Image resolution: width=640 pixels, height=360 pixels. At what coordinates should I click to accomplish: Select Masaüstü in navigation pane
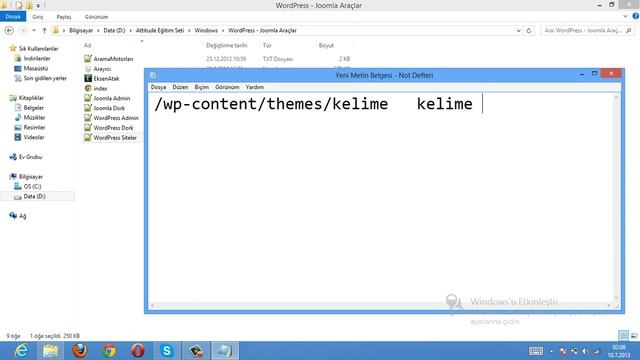tap(36, 68)
